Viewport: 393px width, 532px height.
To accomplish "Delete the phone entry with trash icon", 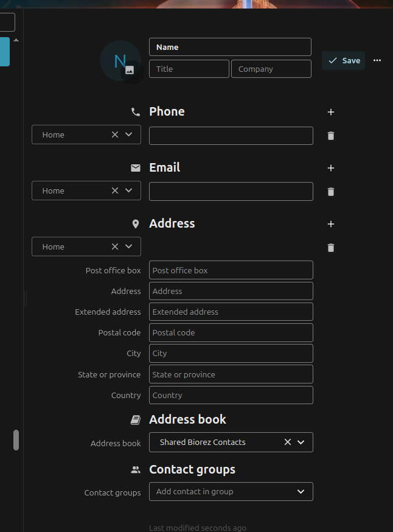I will click(x=331, y=136).
